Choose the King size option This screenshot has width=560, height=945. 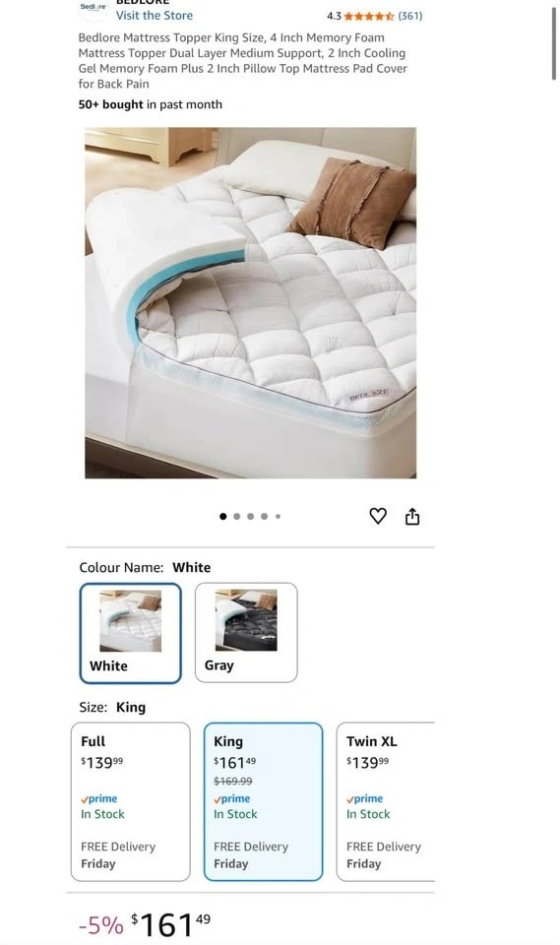[263, 801]
